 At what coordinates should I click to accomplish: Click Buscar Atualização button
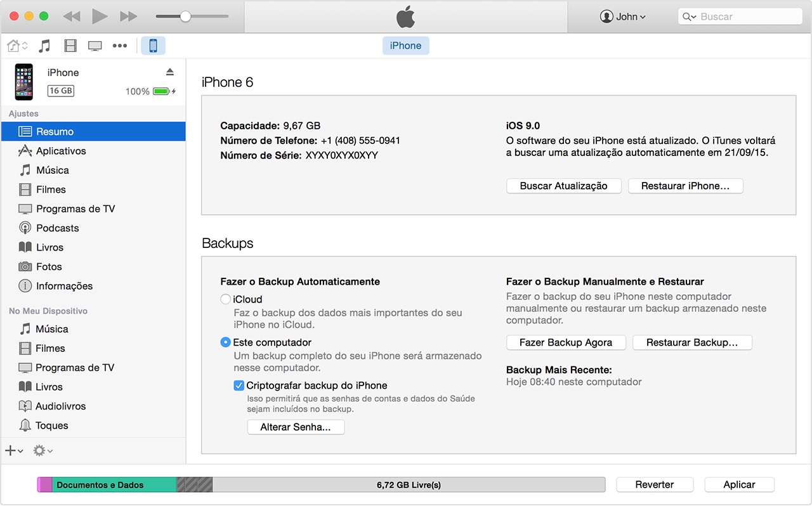pyautogui.click(x=563, y=186)
